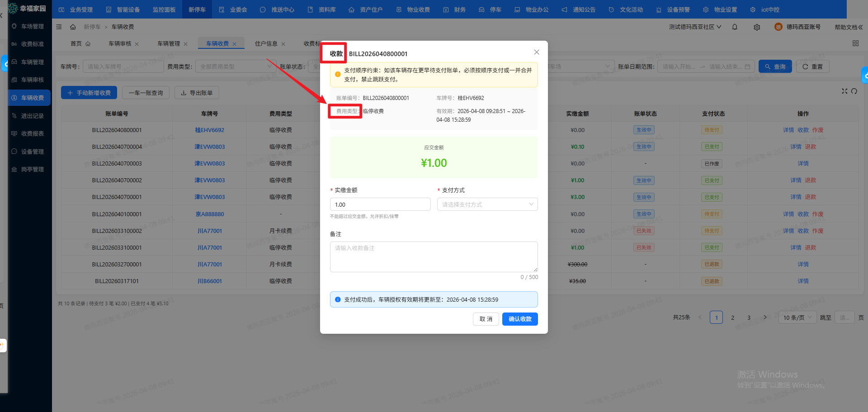Image resolution: width=868 pixels, height=412 pixels.
Task: Click the 取消 button in dialog
Action: coord(486,319)
